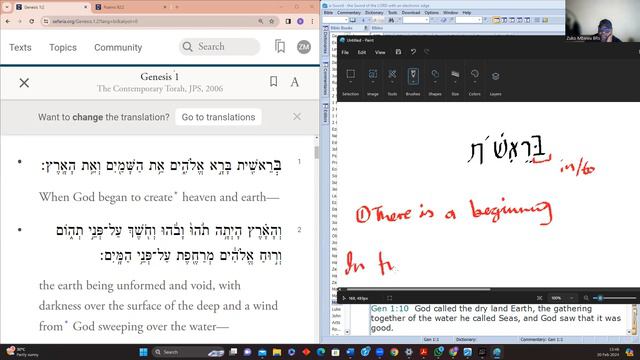Open the Community link in Sefaria

pyautogui.click(x=118, y=47)
